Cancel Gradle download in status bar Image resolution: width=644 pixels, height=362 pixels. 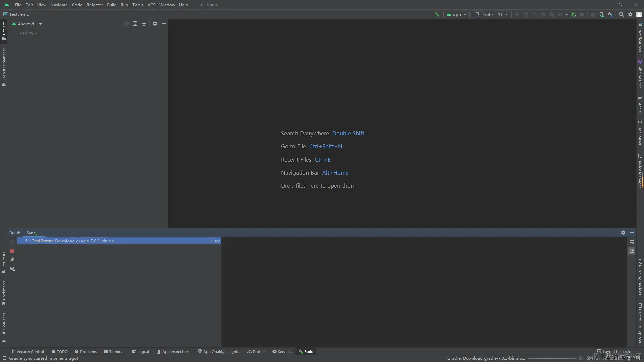point(581,358)
